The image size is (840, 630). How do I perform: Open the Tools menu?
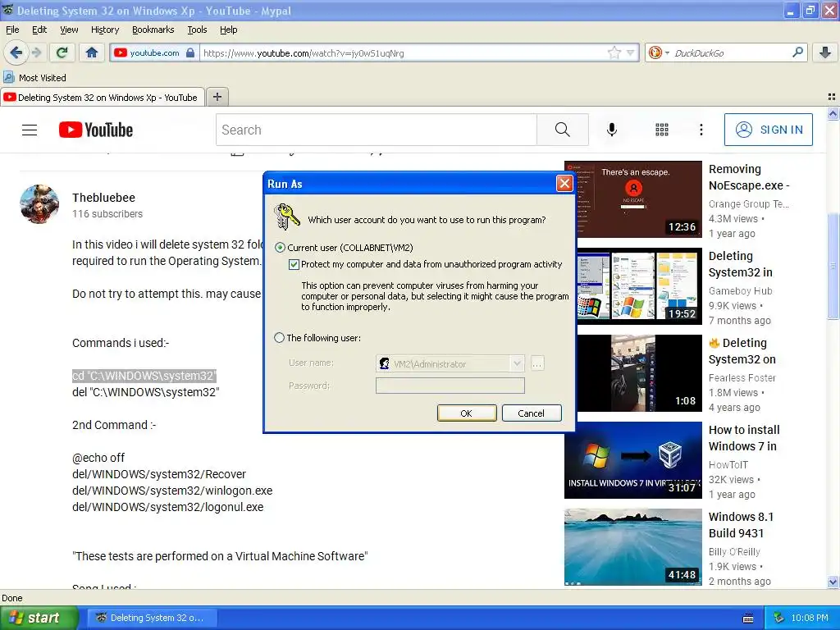pos(197,30)
